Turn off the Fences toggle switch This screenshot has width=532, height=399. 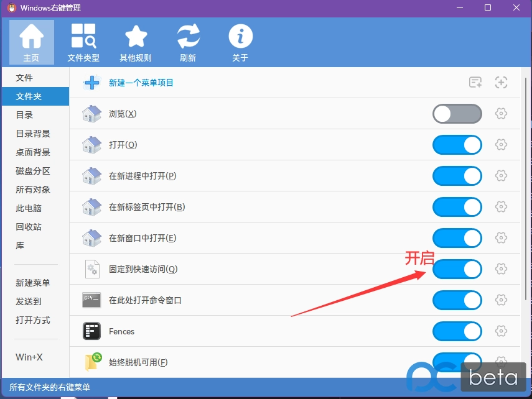click(x=457, y=331)
